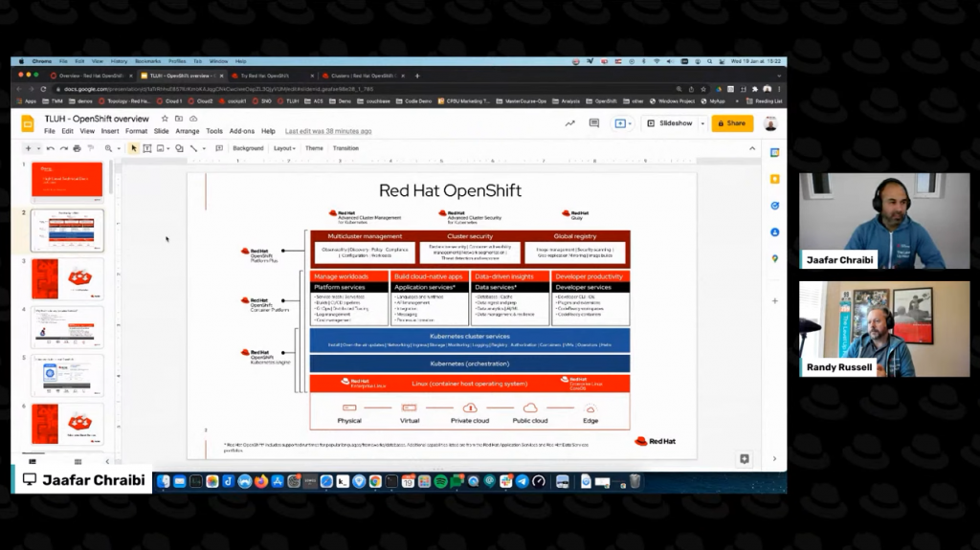This screenshot has height=550, width=980.
Task: Open the File menu
Action: click(x=50, y=131)
